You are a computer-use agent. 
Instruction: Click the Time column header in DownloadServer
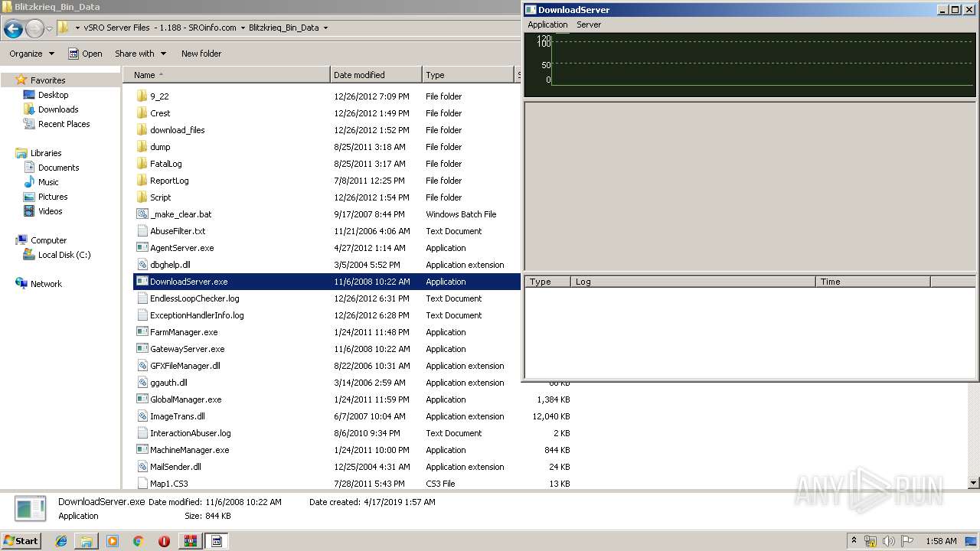click(x=874, y=282)
